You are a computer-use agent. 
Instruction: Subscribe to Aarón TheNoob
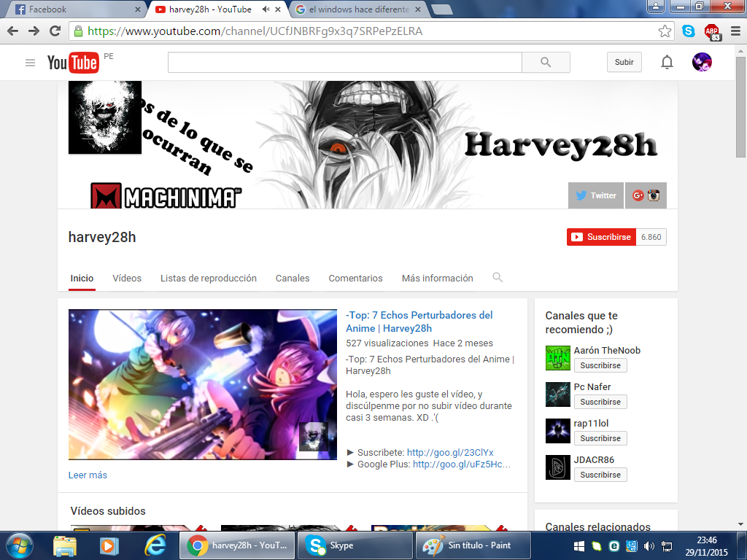click(600, 365)
